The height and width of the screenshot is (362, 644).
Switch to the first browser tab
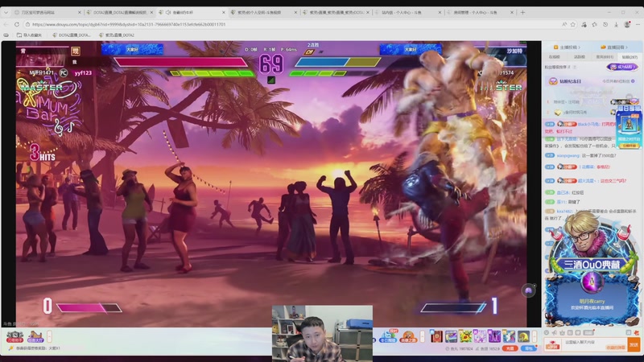47,12
